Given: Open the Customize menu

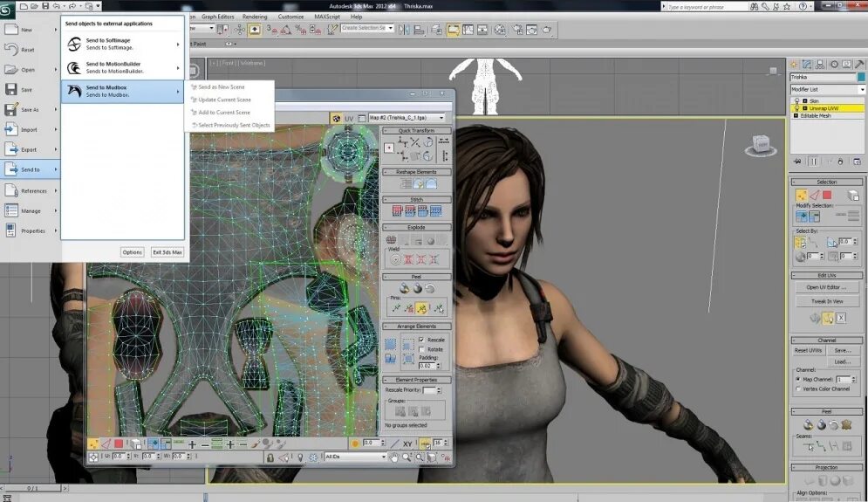Looking at the screenshot, I should 290,17.
